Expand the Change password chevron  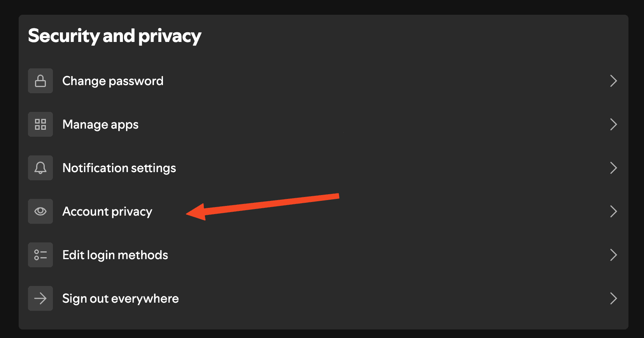tap(614, 81)
